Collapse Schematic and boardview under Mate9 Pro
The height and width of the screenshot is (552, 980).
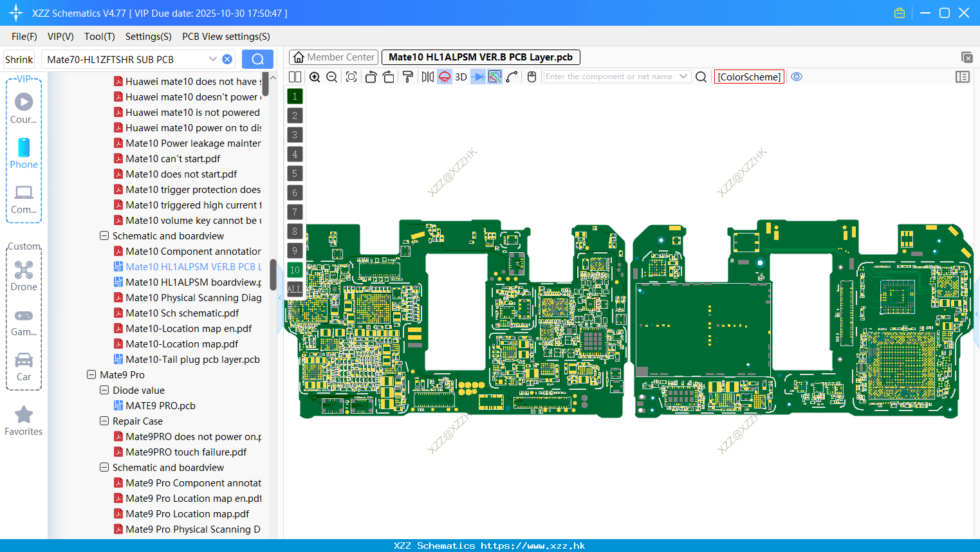(104, 467)
